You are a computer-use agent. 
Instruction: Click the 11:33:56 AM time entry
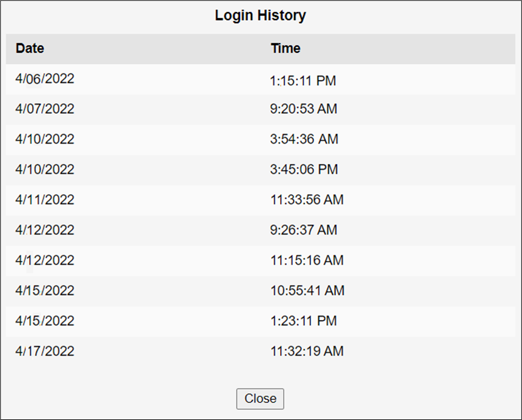(x=307, y=200)
